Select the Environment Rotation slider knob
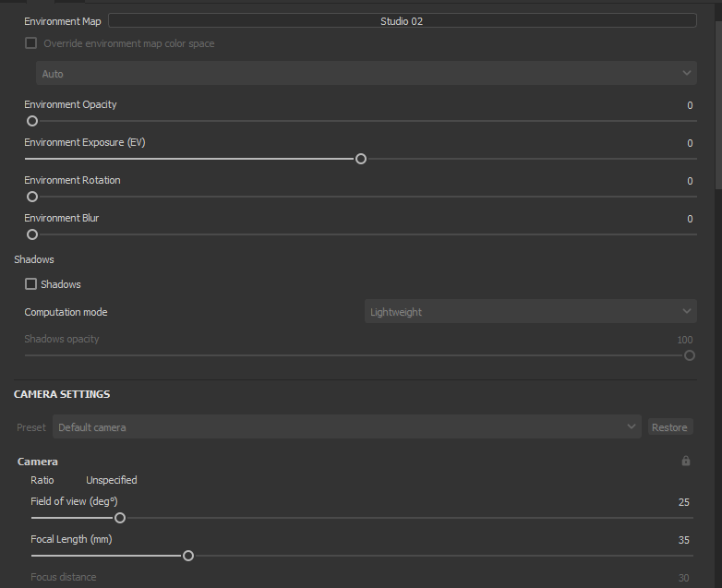 (32, 197)
